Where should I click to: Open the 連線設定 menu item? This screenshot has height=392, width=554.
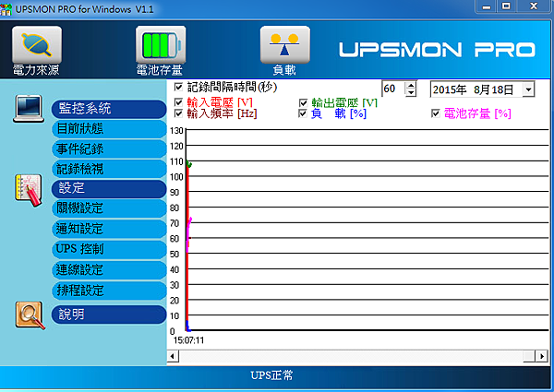[x=109, y=270]
